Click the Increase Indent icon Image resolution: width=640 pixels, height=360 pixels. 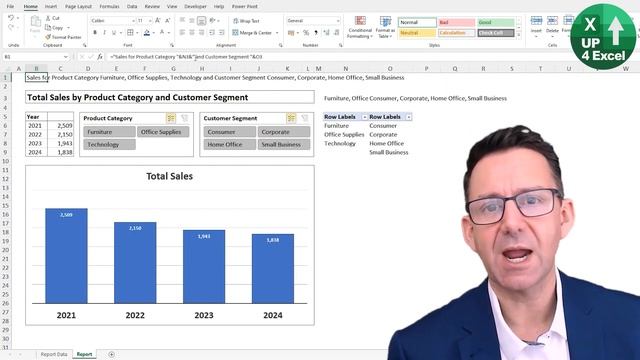coord(222,33)
